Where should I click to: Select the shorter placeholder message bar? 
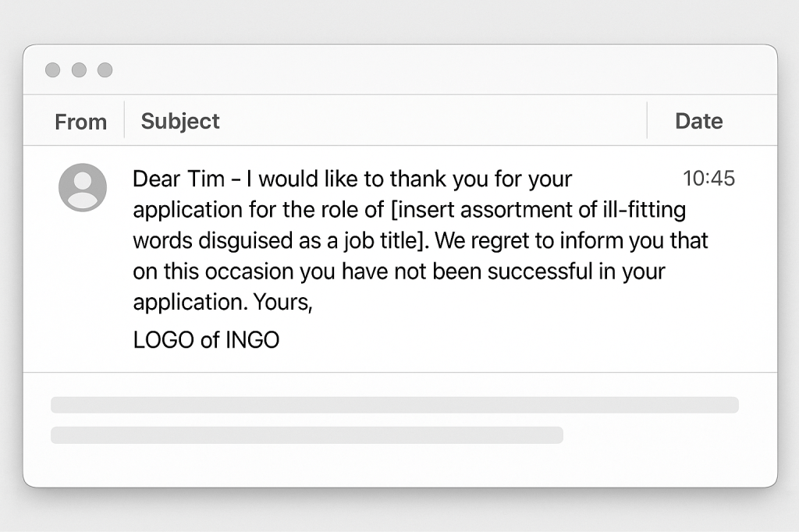pos(307,434)
